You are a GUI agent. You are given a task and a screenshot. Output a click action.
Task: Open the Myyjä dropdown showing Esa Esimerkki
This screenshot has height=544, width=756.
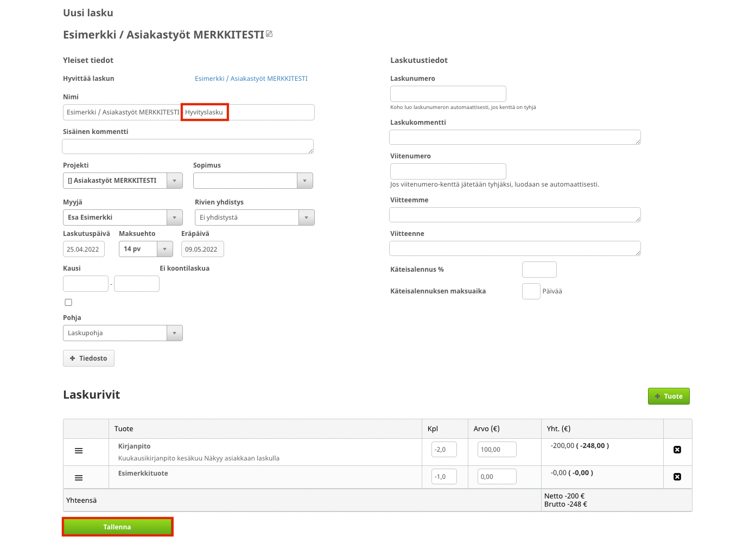tap(123, 217)
